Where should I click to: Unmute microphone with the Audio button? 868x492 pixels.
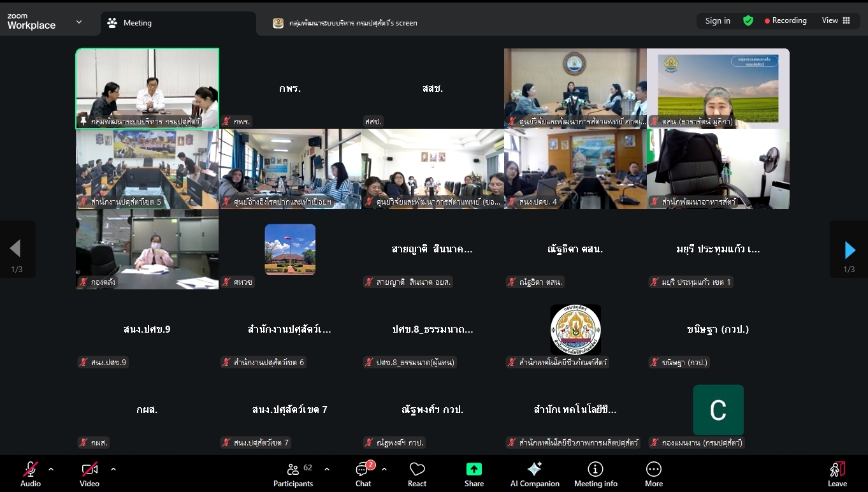tap(30, 474)
